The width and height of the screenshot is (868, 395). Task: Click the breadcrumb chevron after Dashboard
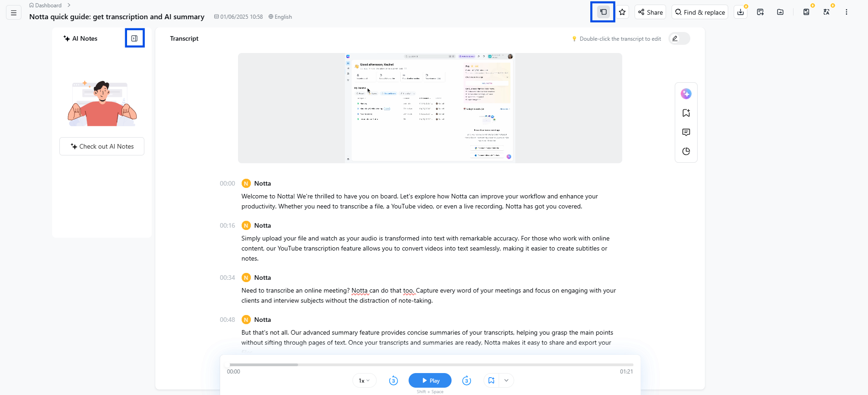click(69, 5)
